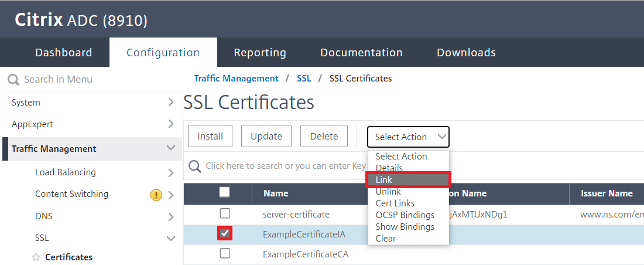Expand the Load Balancing chevron
This screenshot has height=265, width=644.
[x=171, y=173]
